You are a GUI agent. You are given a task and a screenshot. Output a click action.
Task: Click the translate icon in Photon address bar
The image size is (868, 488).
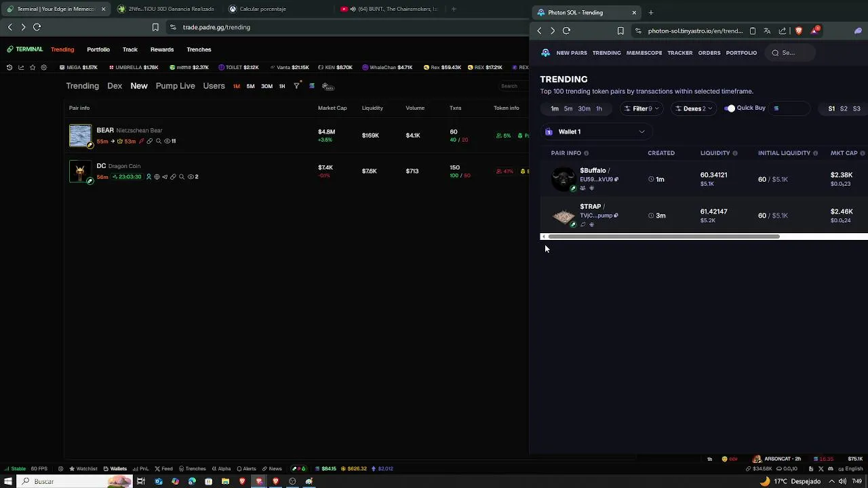click(x=767, y=30)
